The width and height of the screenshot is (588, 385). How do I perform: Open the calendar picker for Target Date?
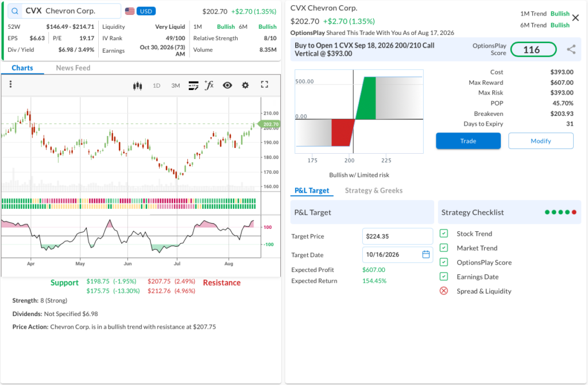pyautogui.click(x=426, y=255)
